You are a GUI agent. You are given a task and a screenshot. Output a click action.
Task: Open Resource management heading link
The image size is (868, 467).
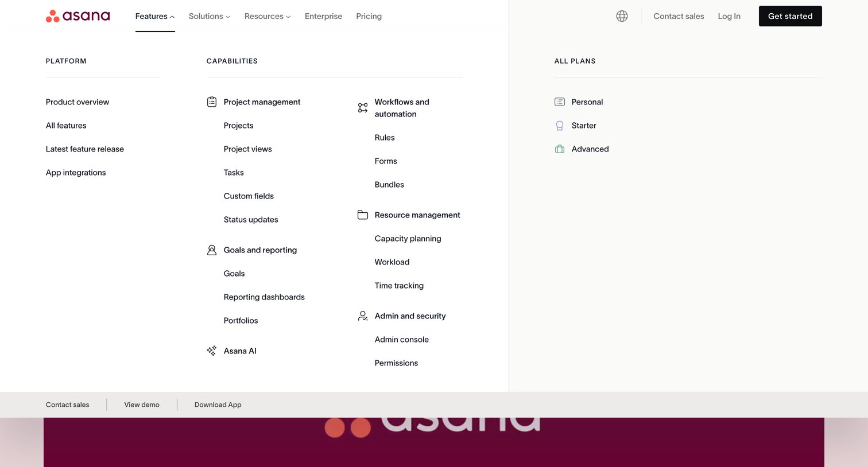click(417, 215)
